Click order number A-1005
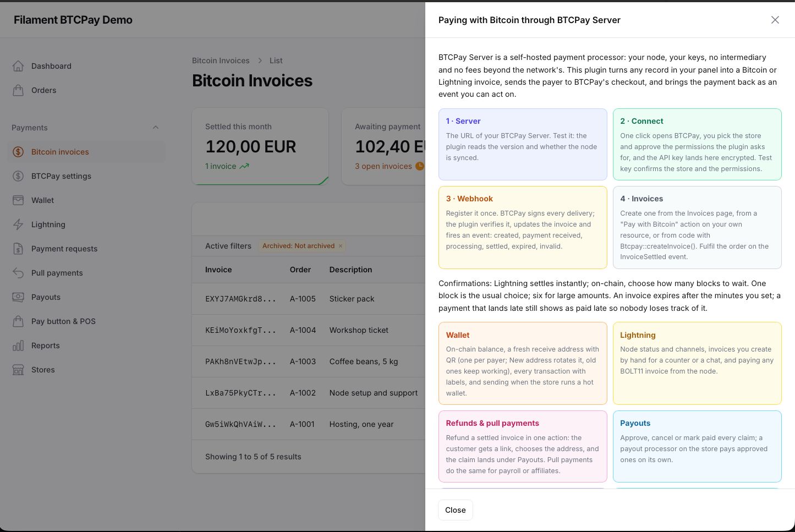 point(303,299)
